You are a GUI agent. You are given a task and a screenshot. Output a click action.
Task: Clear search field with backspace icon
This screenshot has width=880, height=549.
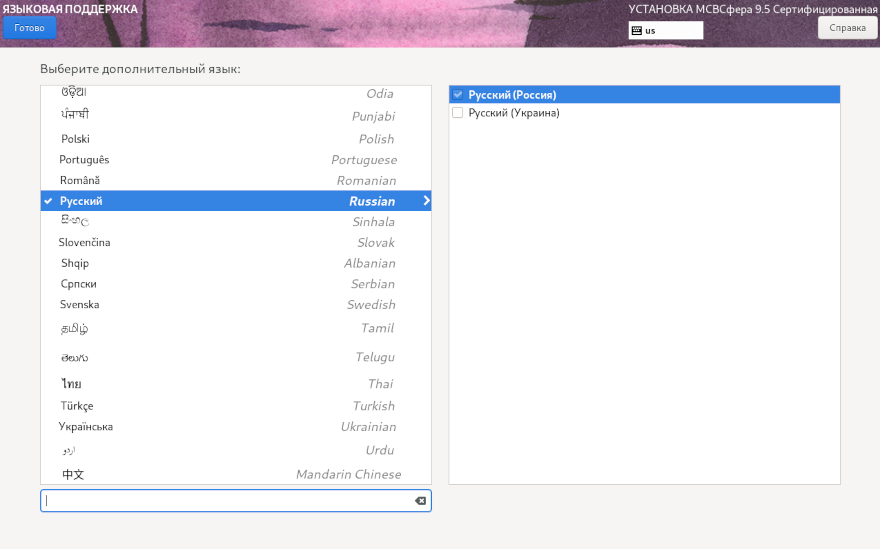pos(420,501)
